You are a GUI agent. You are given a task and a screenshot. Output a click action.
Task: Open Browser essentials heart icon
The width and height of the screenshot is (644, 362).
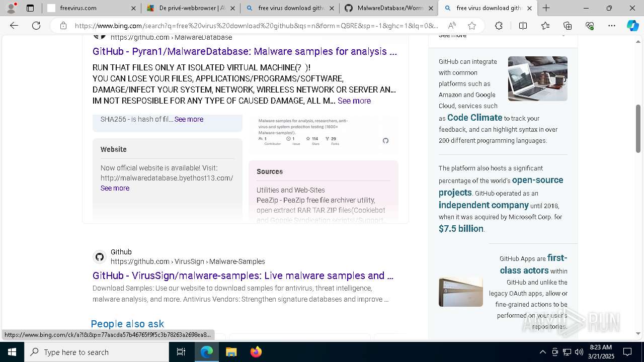tap(590, 26)
